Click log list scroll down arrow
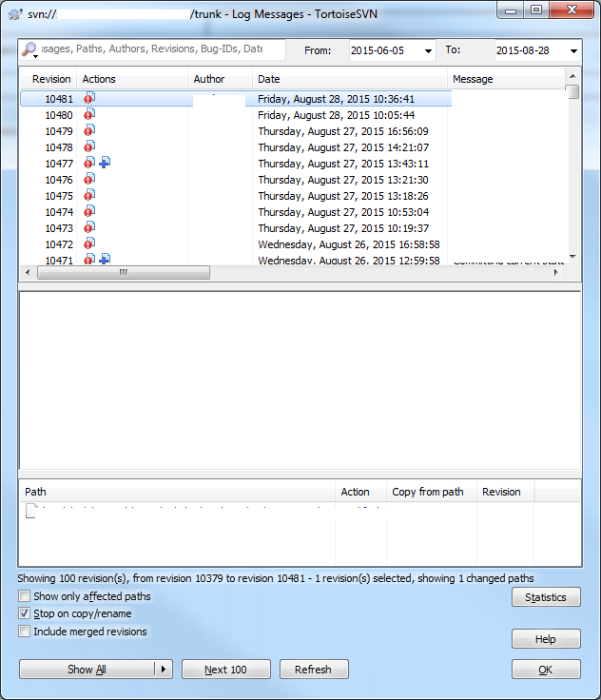Image resolution: width=601 pixels, height=700 pixels. (x=572, y=257)
